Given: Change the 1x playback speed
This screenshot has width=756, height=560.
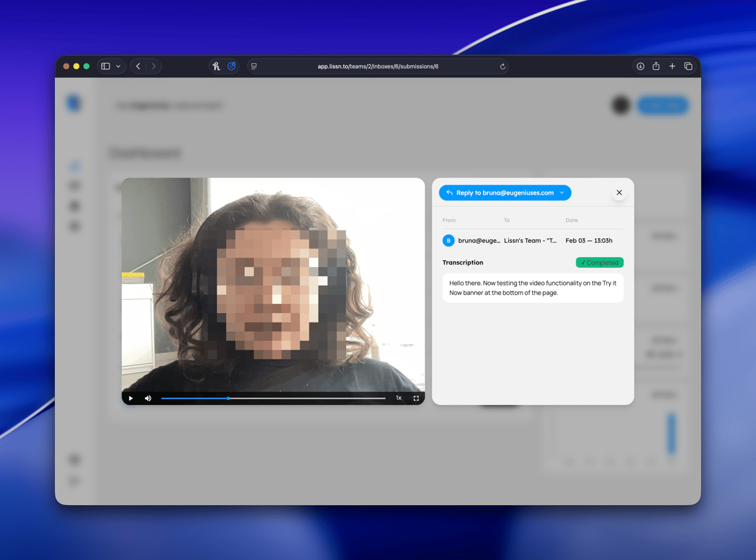Looking at the screenshot, I should pos(399,398).
